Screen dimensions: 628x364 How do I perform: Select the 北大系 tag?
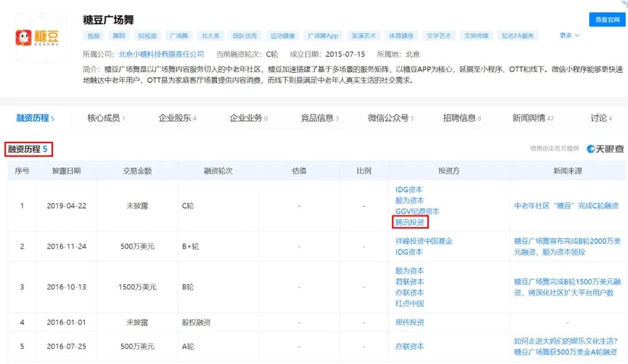point(210,35)
